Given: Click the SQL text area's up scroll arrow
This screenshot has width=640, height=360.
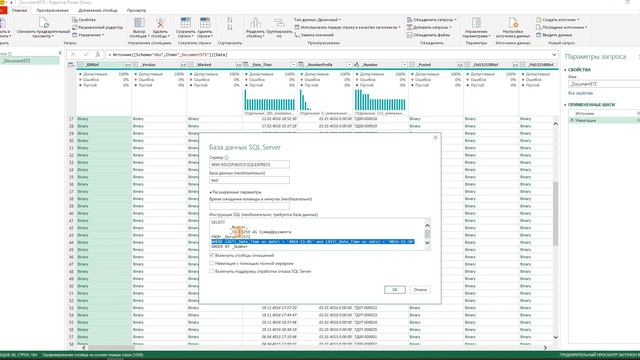Looking at the screenshot, I should point(427,225).
